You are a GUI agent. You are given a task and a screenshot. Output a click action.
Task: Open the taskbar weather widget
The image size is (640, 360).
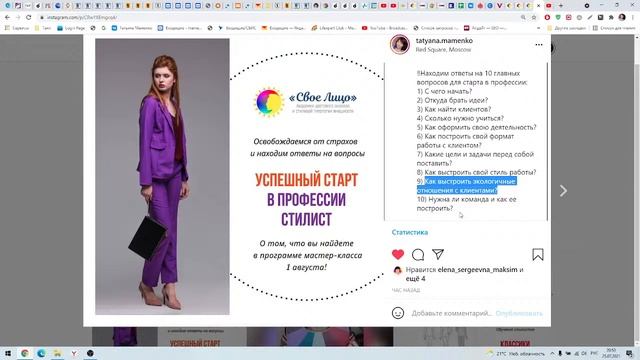tap(516, 353)
